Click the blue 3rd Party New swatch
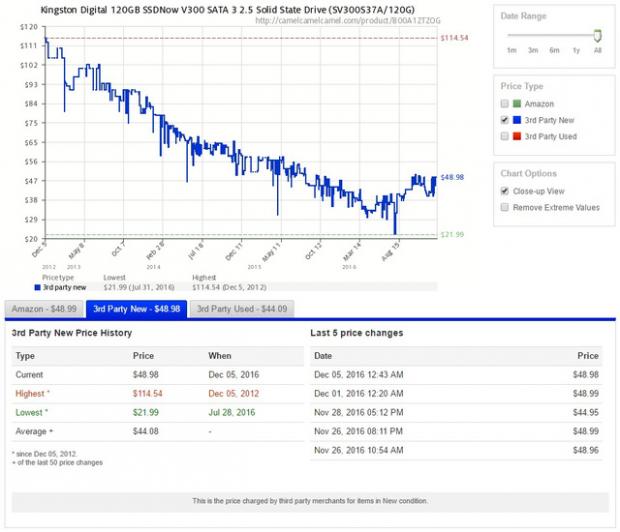Screen dimensions: 620x532 coord(517,119)
